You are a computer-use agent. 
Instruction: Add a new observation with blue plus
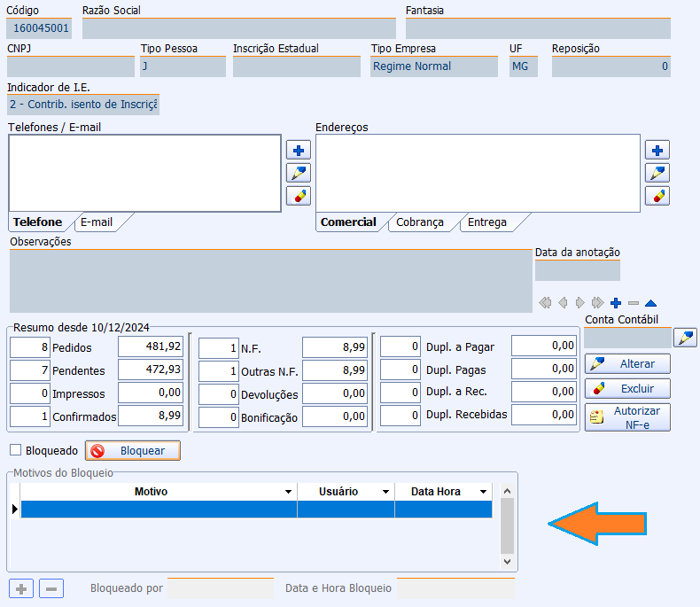pyautogui.click(x=616, y=303)
